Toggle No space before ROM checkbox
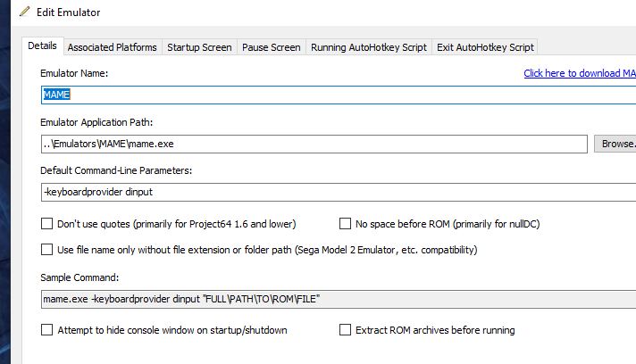 [345, 224]
